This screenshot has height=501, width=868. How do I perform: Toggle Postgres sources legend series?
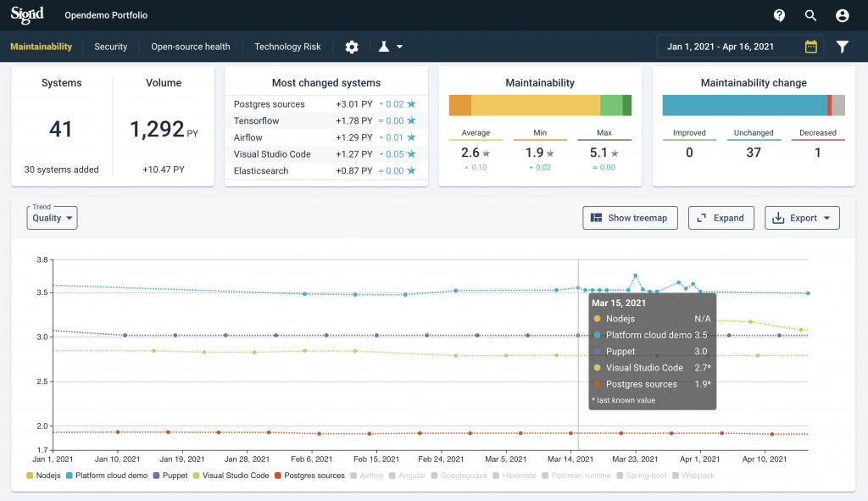pos(309,476)
